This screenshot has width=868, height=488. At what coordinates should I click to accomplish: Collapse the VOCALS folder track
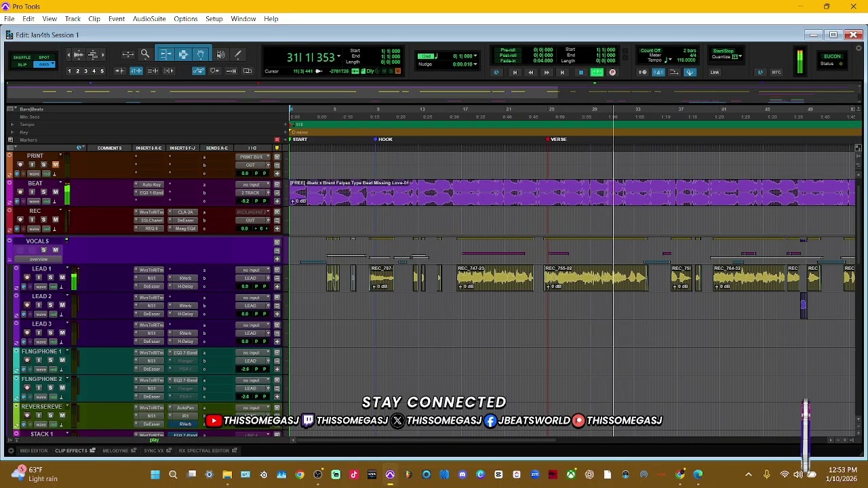(x=10, y=241)
